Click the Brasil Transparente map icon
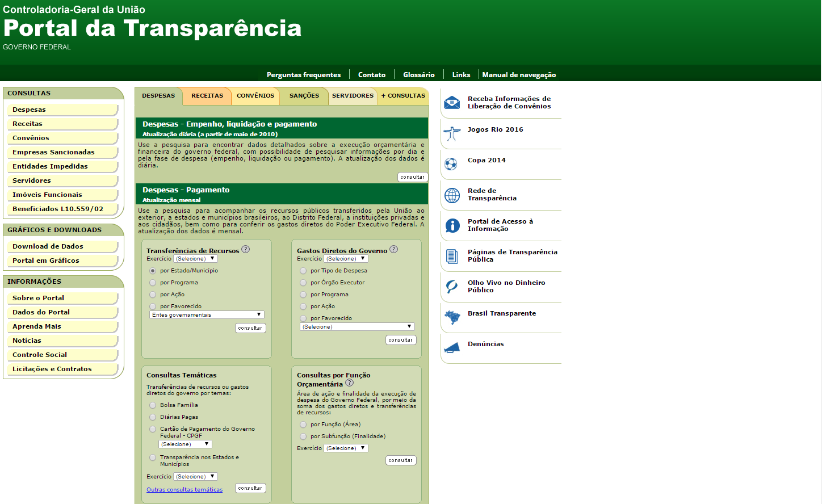Screen dimensions: 822x504 tap(452, 317)
